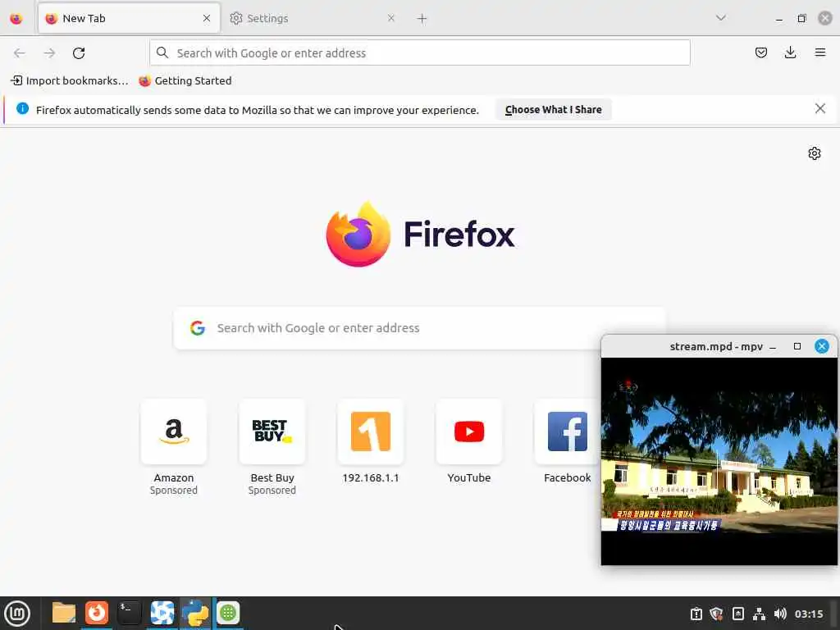
Task: Click the forward navigation arrow
Action: 49,53
